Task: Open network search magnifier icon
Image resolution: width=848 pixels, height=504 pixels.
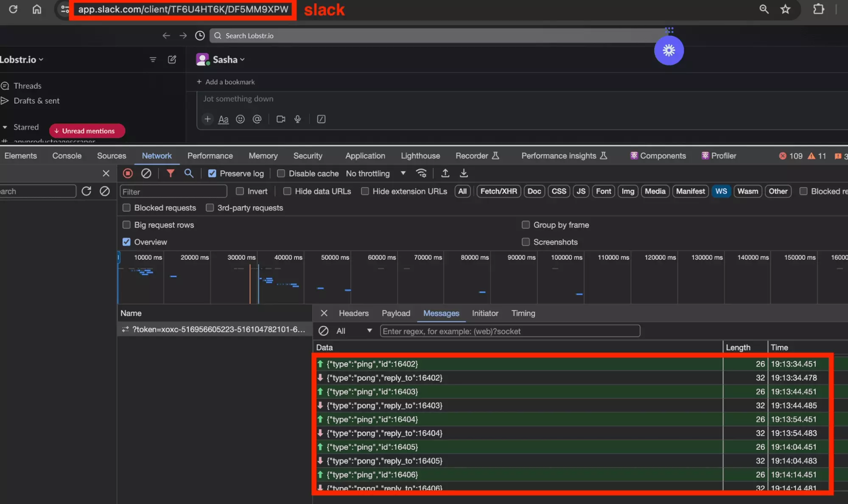Action: [189, 173]
